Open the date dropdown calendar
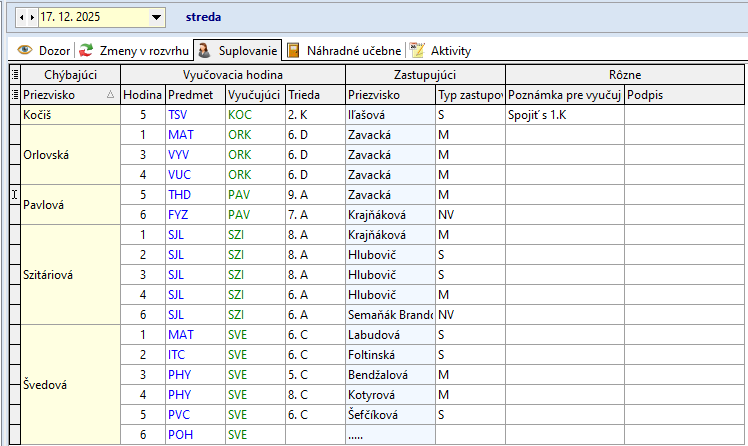Image resolution: width=748 pixels, height=446 pixels. [x=156, y=17]
